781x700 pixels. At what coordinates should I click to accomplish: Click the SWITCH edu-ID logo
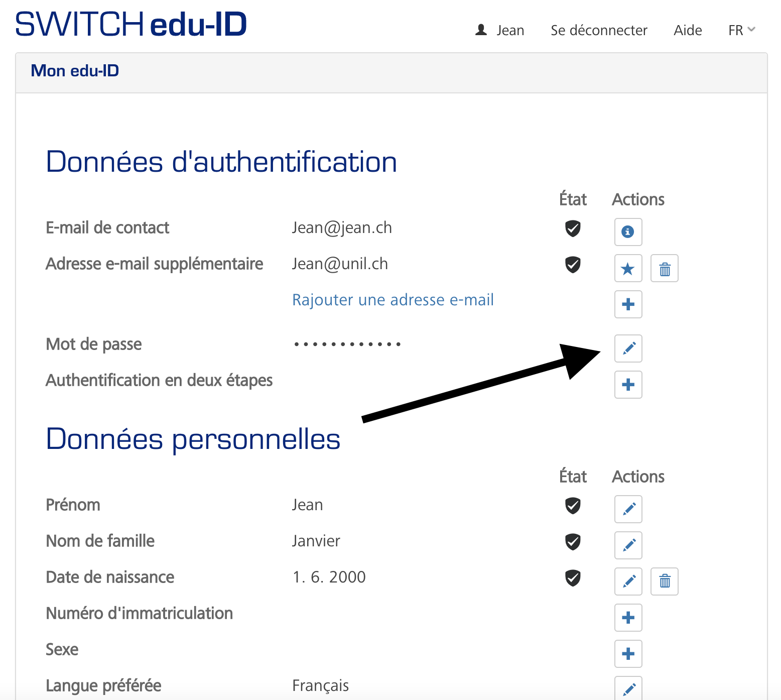pos(131,24)
